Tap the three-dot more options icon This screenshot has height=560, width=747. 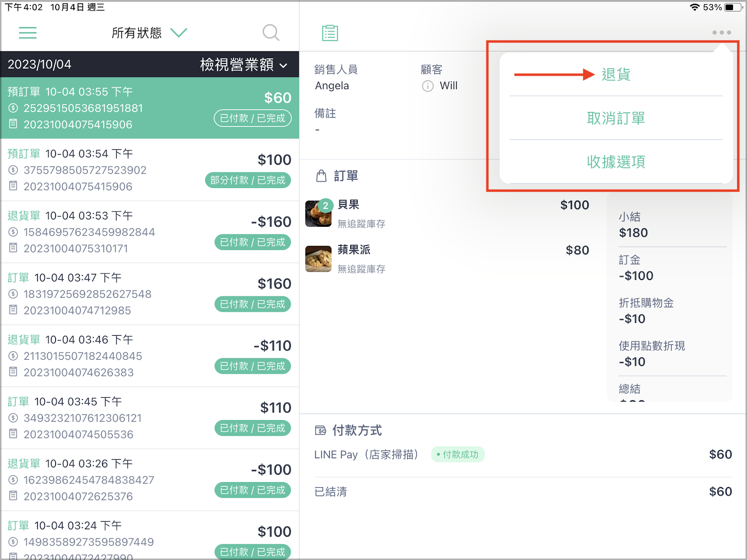click(x=721, y=33)
